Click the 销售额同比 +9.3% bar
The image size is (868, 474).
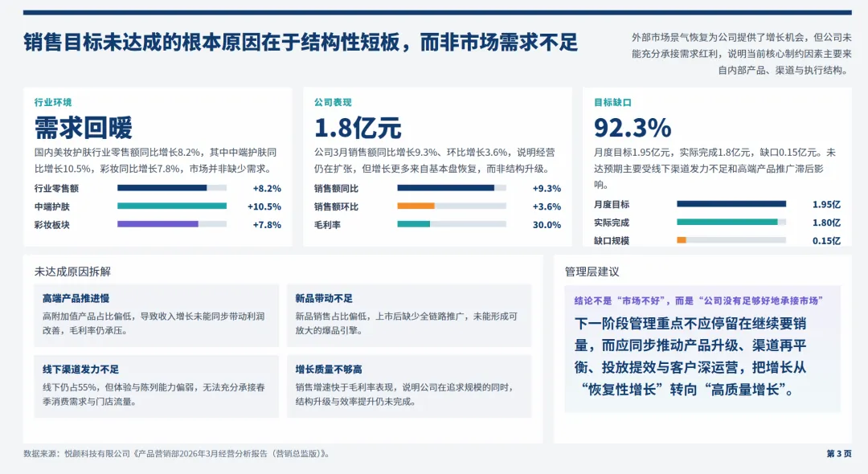[x=450, y=187]
